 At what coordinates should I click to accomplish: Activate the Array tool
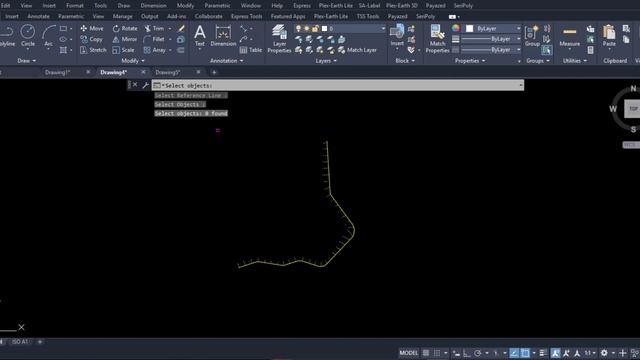pos(155,50)
